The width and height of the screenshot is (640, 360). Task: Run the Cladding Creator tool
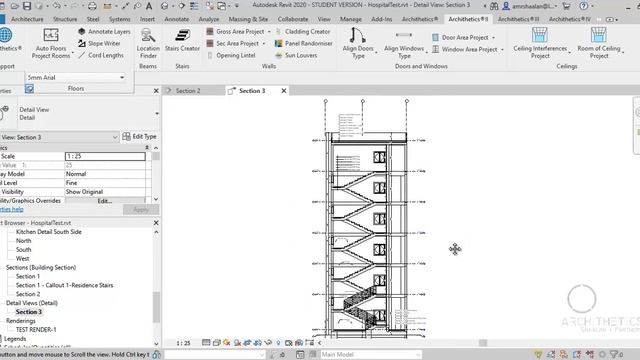pyautogui.click(x=303, y=31)
